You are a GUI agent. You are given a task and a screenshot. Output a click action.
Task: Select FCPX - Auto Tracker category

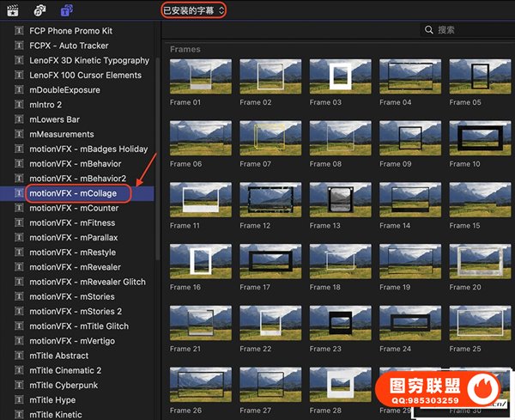pos(70,46)
